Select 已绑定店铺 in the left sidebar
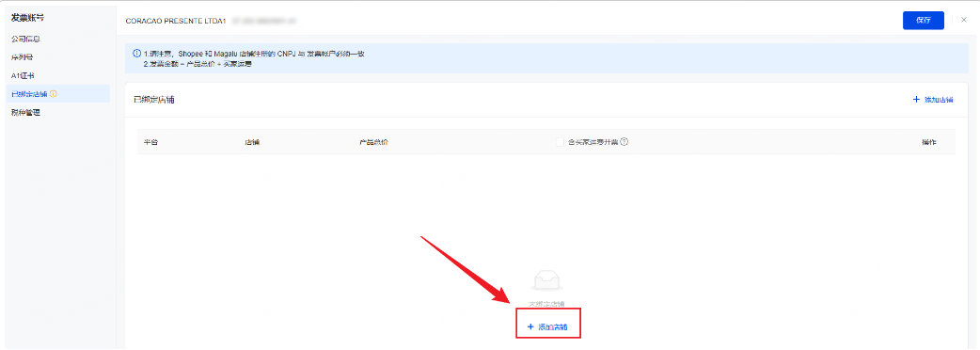Image resolution: width=980 pixels, height=350 pixels. coord(57,94)
